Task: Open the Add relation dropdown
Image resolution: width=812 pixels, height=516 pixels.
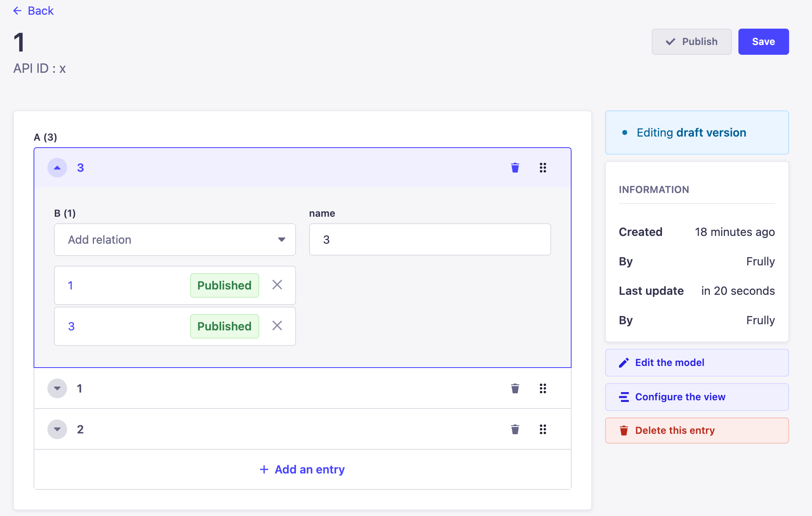Action: [175, 240]
